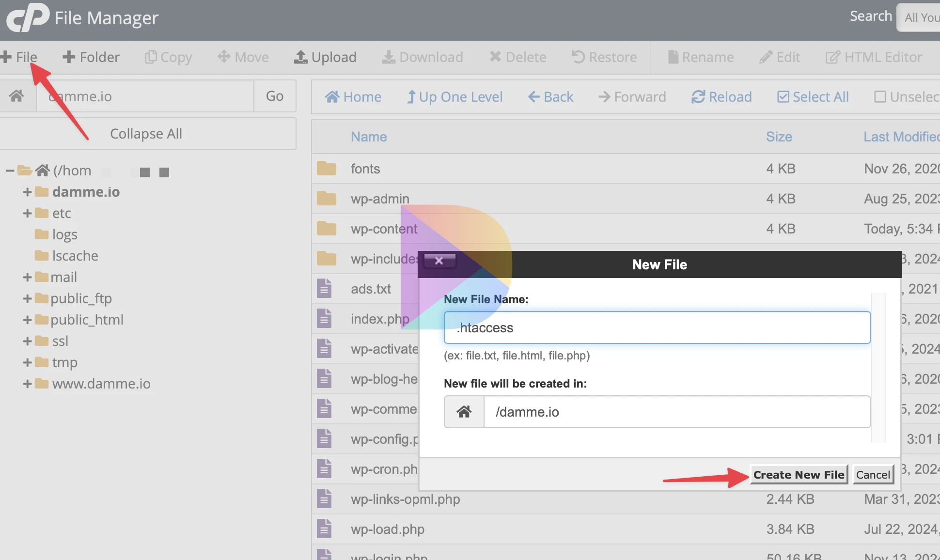Expand the public_html tree folder
Screen dimensions: 940x560
(x=27, y=320)
